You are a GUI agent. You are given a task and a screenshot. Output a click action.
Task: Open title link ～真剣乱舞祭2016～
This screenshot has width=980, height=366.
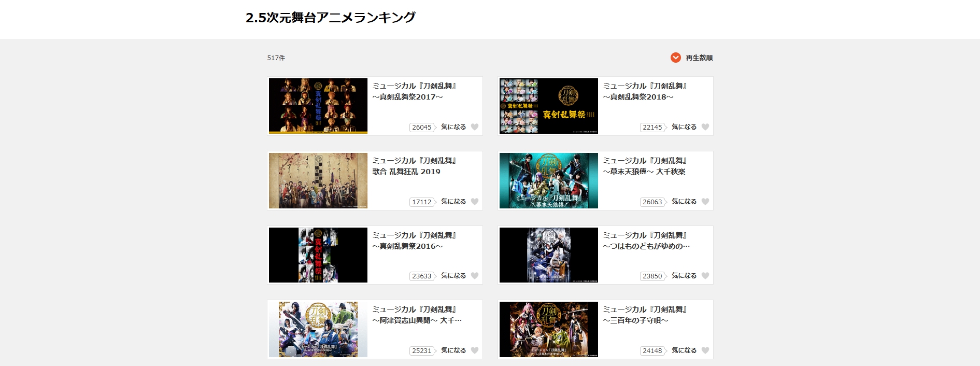pyautogui.click(x=407, y=246)
